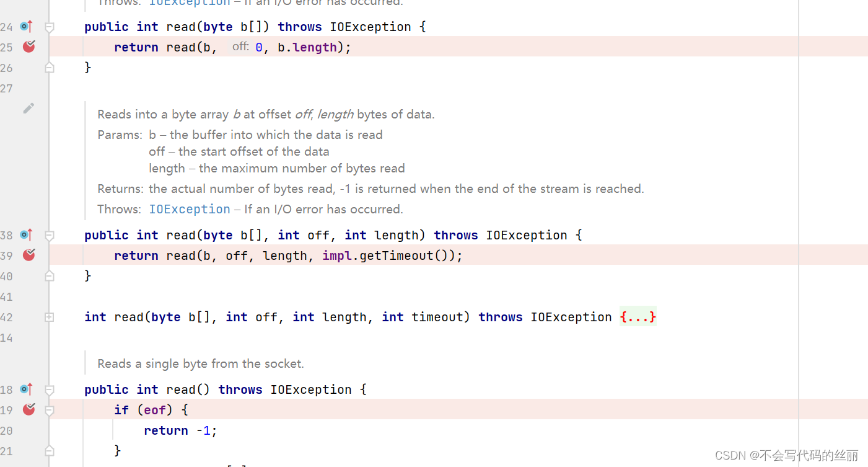Image resolution: width=868 pixels, height=467 pixels.
Task: Click override icon beside public int read()
Action: (x=26, y=389)
